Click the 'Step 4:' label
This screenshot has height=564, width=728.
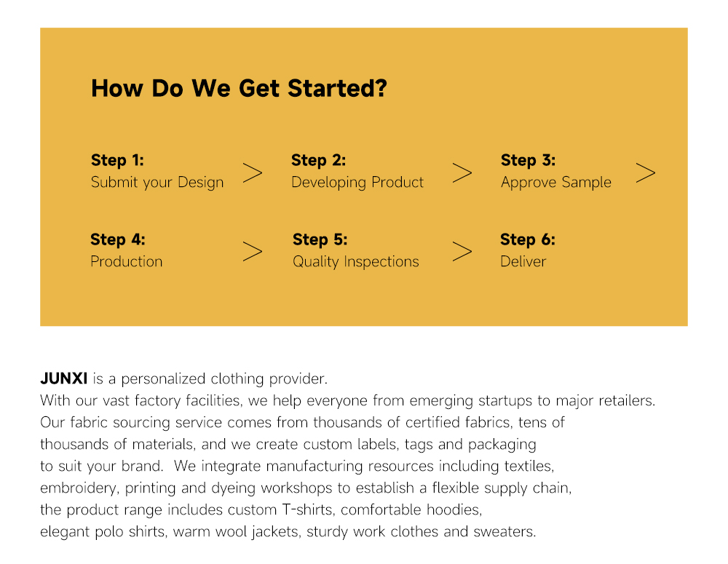(x=118, y=239)
